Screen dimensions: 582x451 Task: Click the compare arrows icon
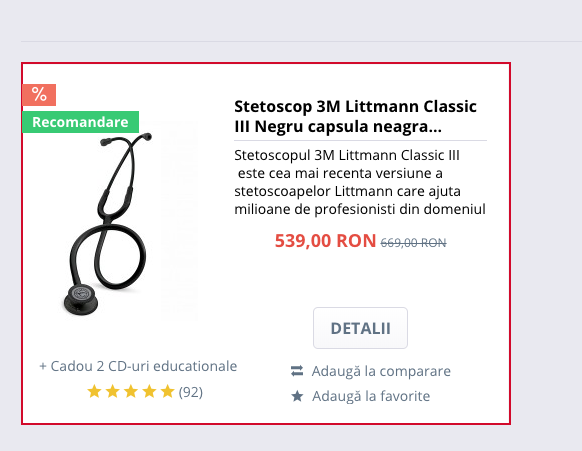297,371
